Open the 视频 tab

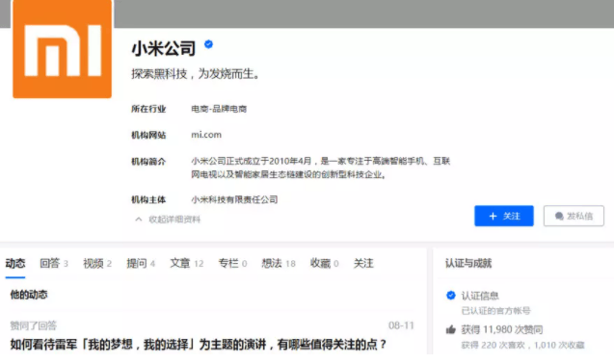tap(97, 263)
